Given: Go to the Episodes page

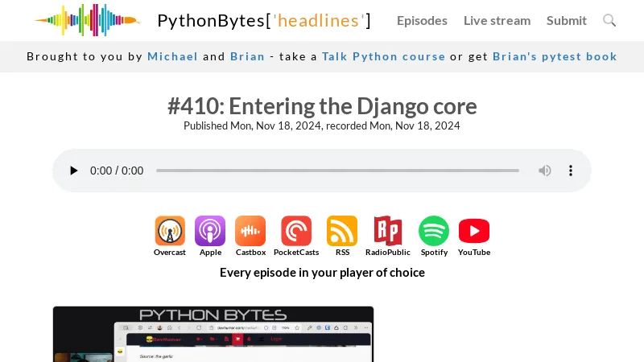Looking at the screenshot, I should pyautogui.click(x=422, y=20).
